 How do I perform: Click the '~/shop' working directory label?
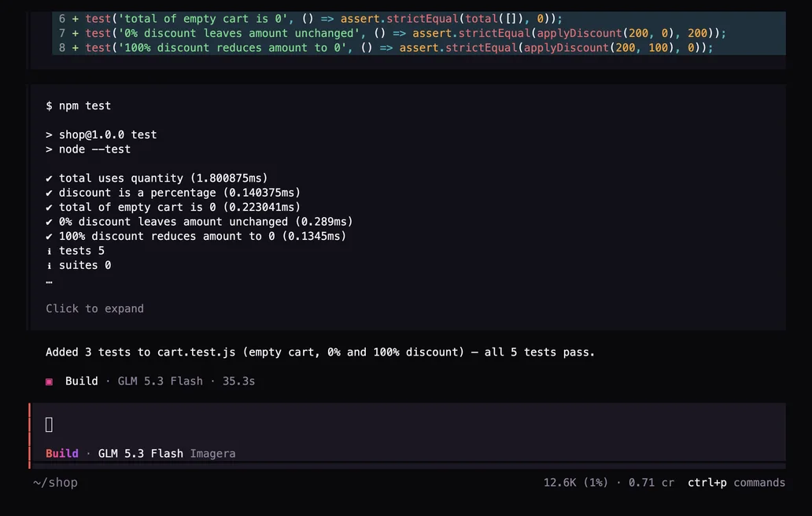pos(55,482)
